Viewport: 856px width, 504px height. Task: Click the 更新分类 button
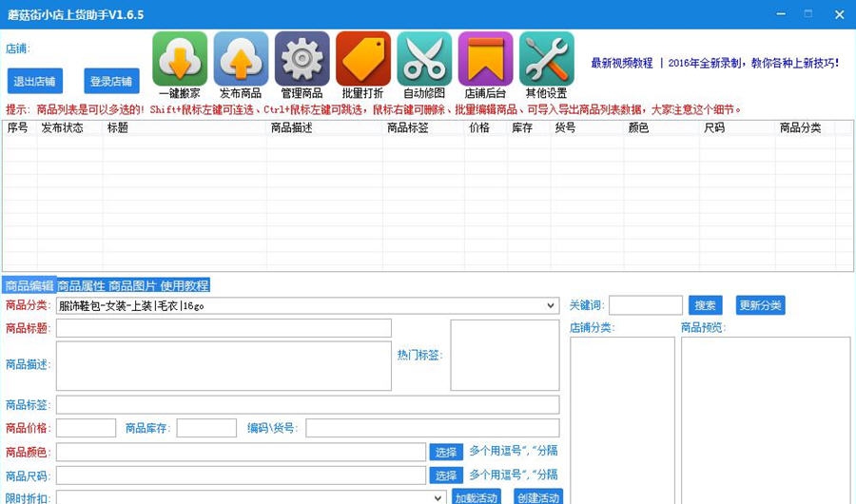760,305
